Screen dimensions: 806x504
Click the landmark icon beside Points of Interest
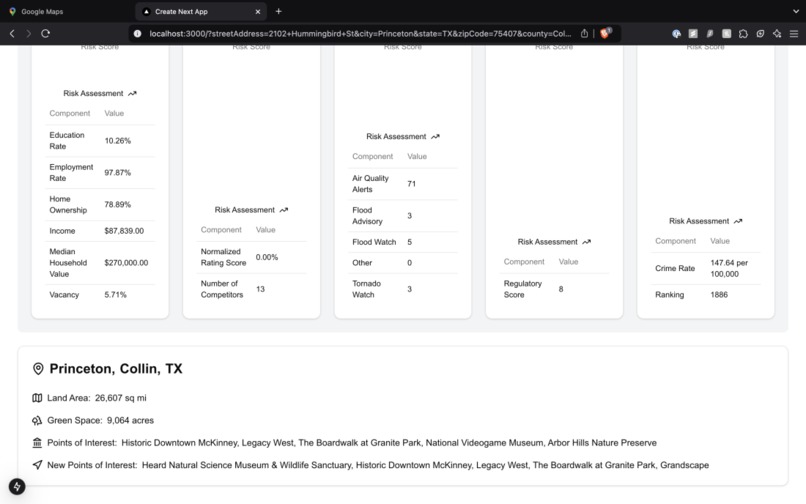(x=37, y=443)
